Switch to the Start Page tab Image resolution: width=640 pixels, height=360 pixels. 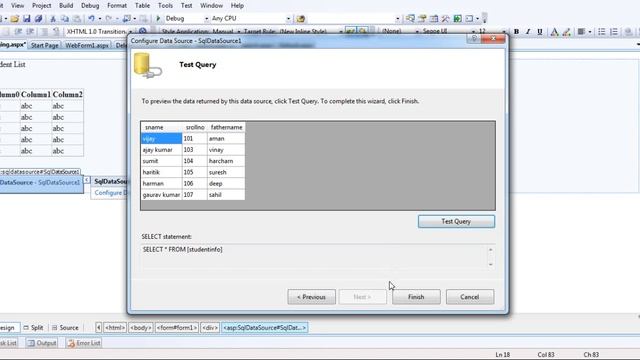coord(44,45)
